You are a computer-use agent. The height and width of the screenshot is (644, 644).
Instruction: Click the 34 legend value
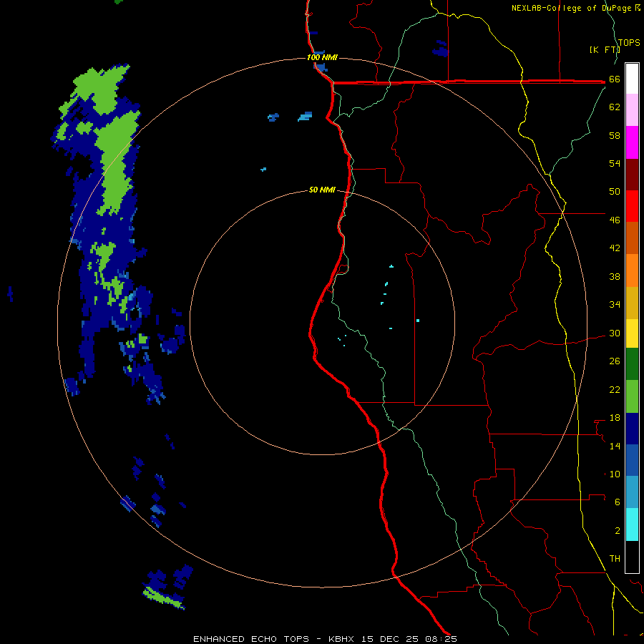(x=615, y=305)
